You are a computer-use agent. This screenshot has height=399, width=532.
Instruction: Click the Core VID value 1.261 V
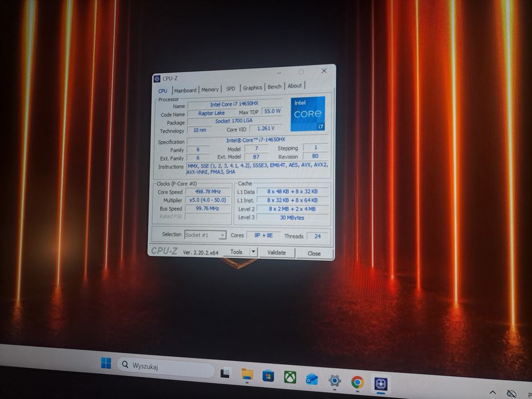coord(266,128)
